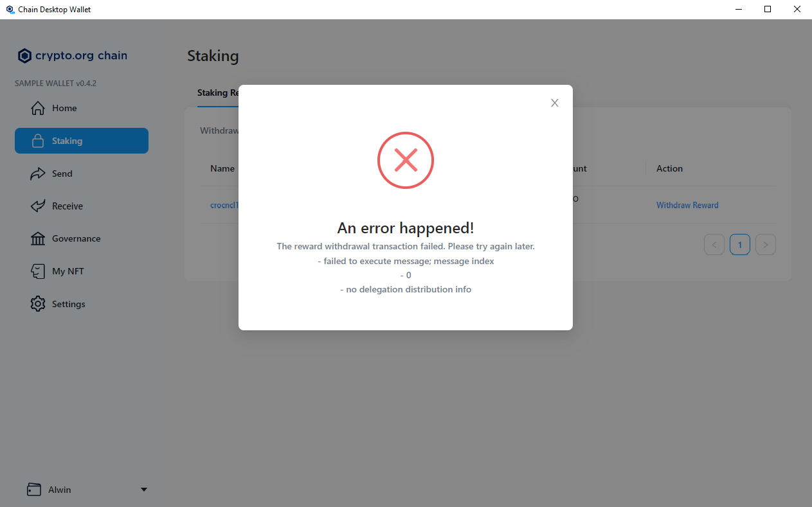Go to next page with right chevron
Screen dimensions: 812x507
click(765, 244)
